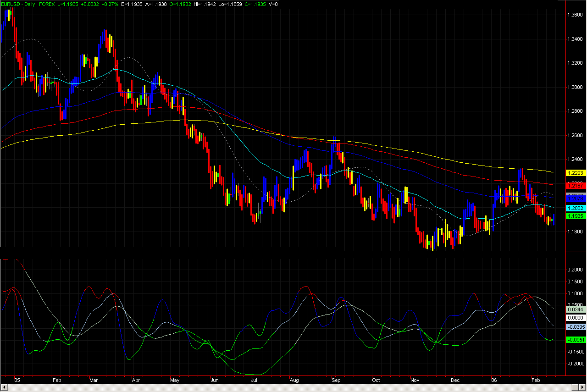This screenshot has width=587, height=392.
Task: Click the 1.3200 price axis label
Action: [575, 63]
